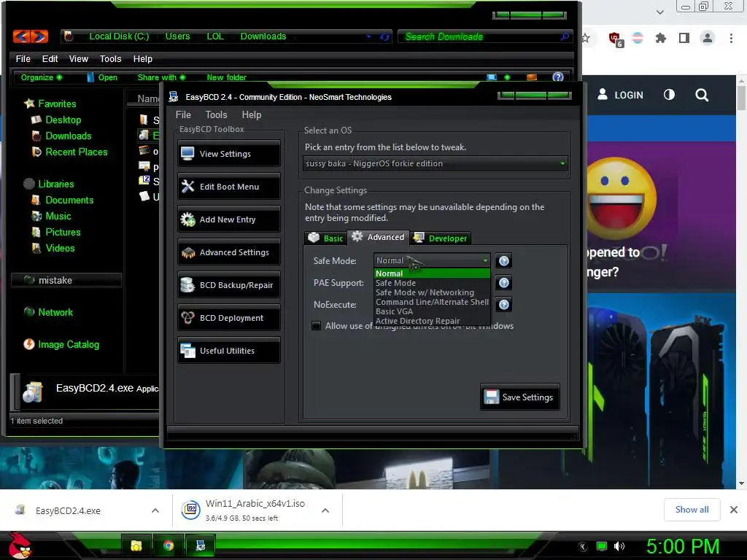747x560 pixels.
Task: Click the 5:00 PM taskbar clock
Action: coord(683,546)
